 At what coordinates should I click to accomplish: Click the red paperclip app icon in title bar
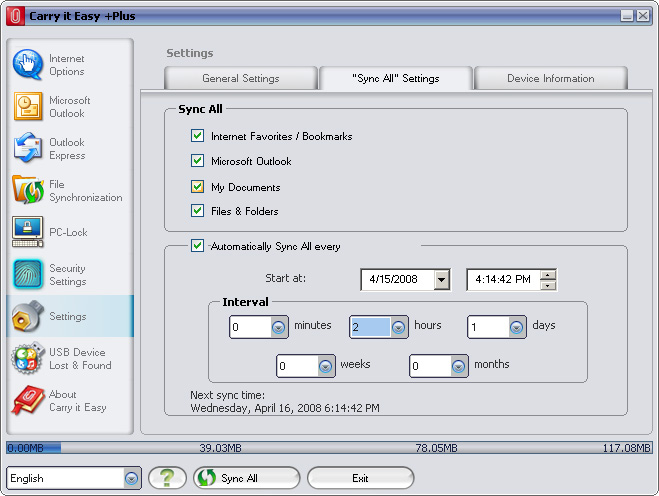coord(15,16)
